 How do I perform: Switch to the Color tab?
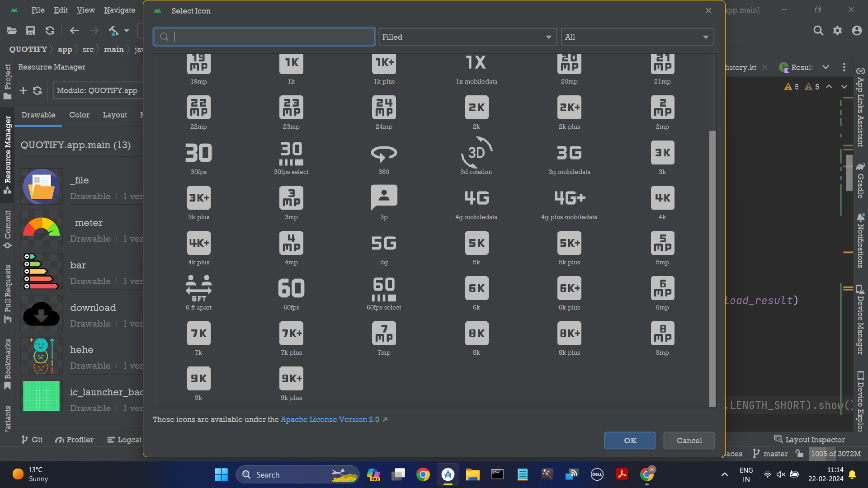tap(79, 115)
